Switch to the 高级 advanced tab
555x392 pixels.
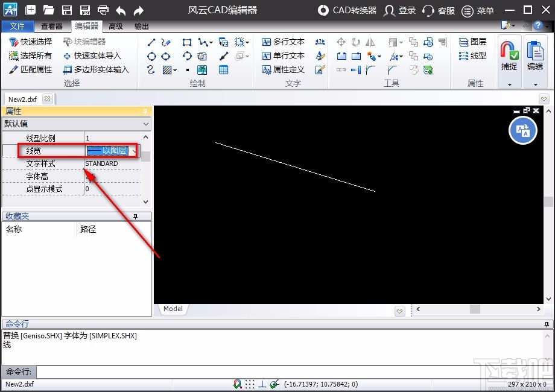click(116, 26)
